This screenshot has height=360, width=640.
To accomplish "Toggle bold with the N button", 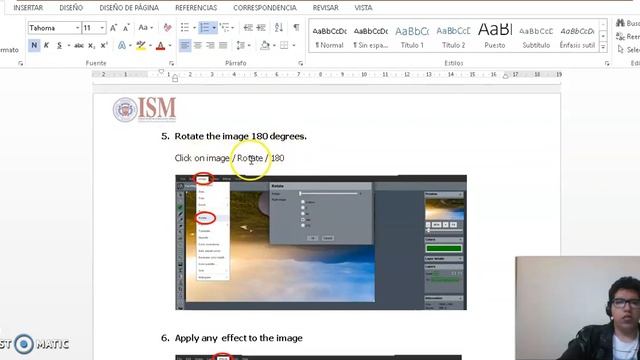I will pyautogui.click(x=34, y=45).
